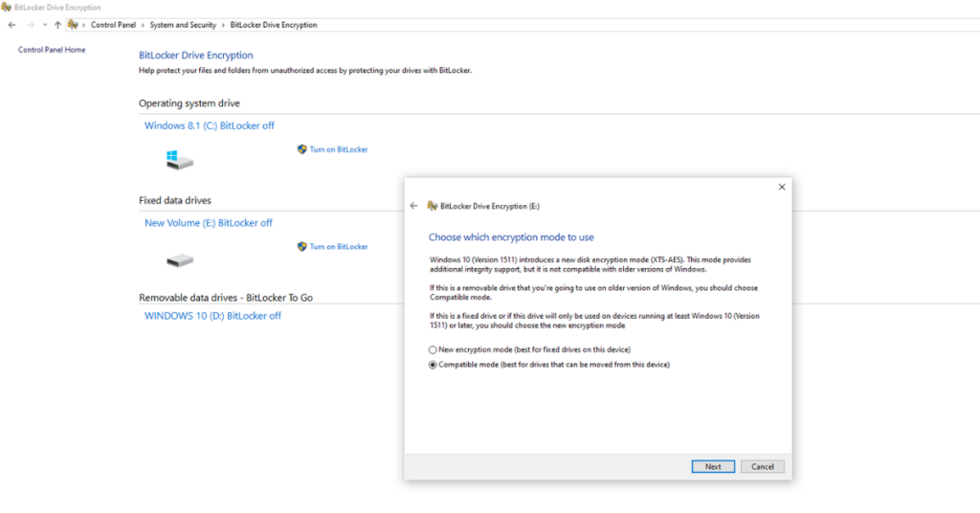Close the BitLocker encryption dialog
Screen dimensions: 980x513
click(x=782, y=187)
